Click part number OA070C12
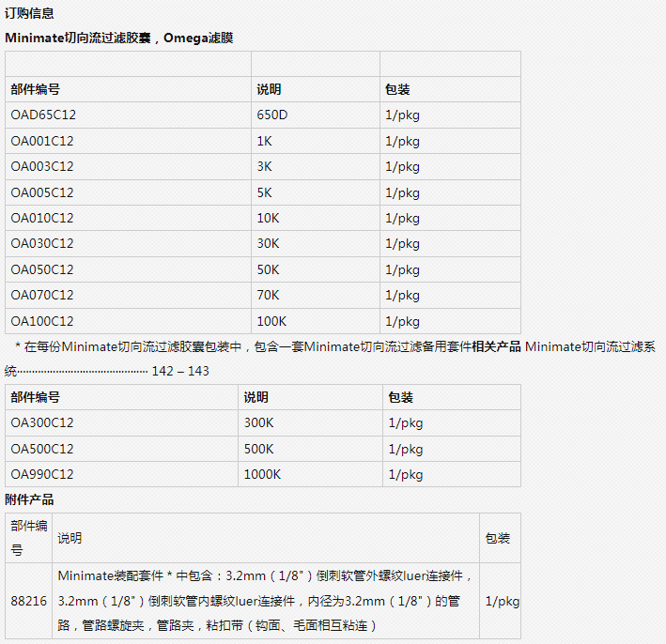The width and height of the screenshot is (666, 644). [x=42, y=295]
